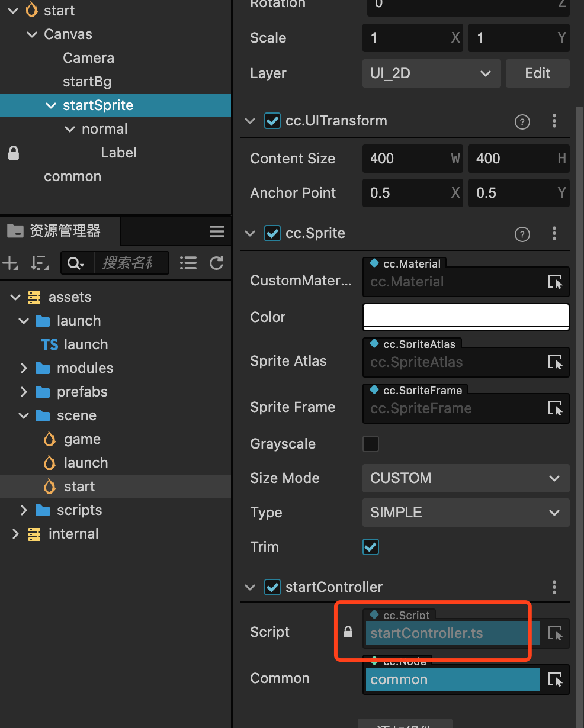Collapse all assets with the list icon
Screen dimensions: 584x728
coord(188,263)
